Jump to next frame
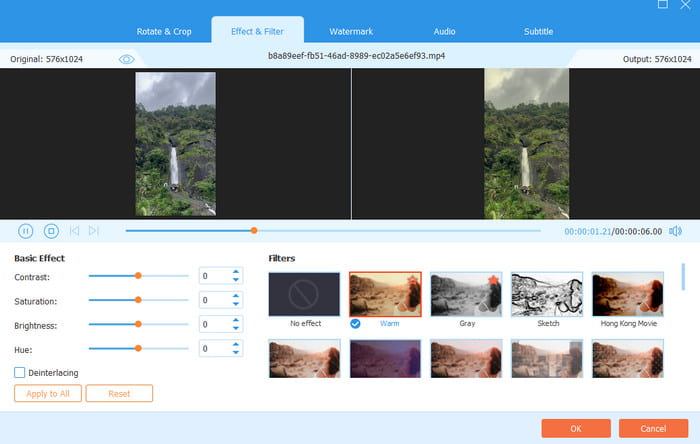700x444 pixels. click(93, 231)
